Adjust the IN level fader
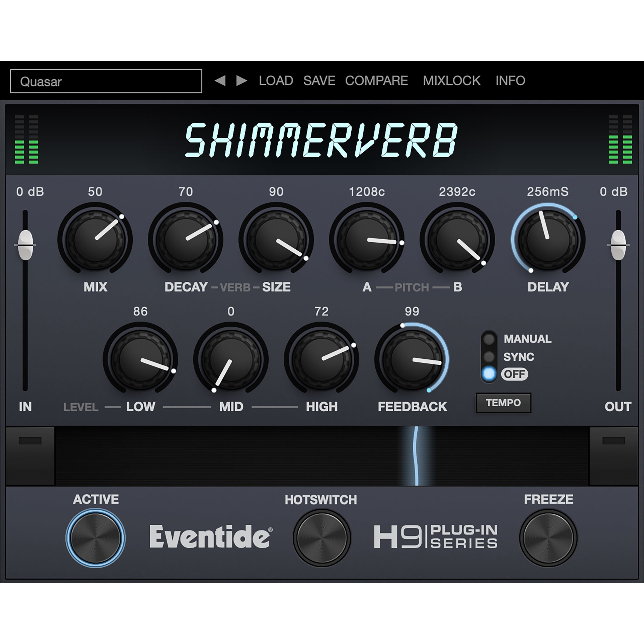The width and height of the screenshot is (644, 644). click(25, 244)
